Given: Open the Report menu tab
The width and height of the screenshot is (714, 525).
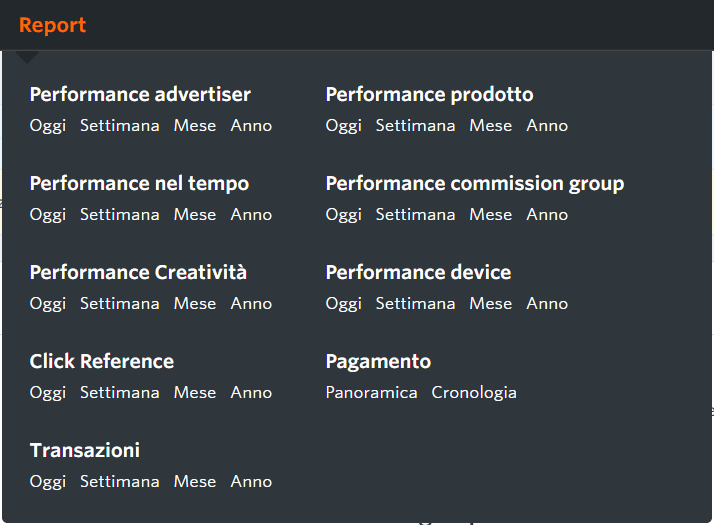Looking at the screenshot, I should tap(52, 25).
